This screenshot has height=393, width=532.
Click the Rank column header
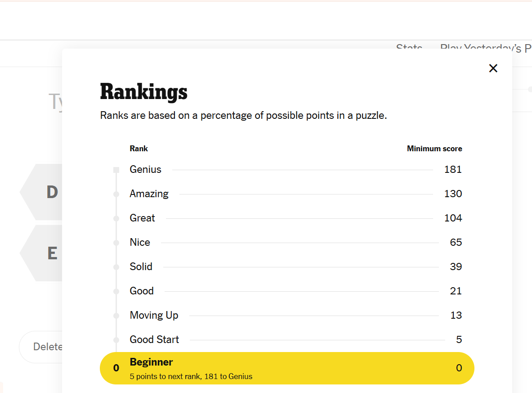click(x=139, y=149)
